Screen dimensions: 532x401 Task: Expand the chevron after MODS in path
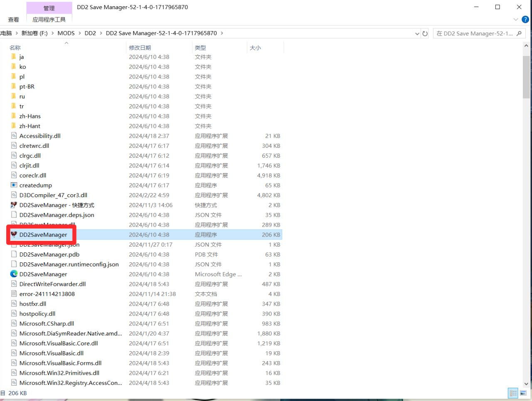[79, 33]
